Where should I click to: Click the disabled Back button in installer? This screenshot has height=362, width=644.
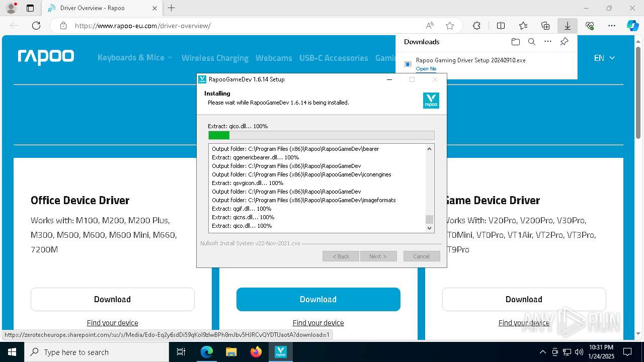(x=341, y=256)
